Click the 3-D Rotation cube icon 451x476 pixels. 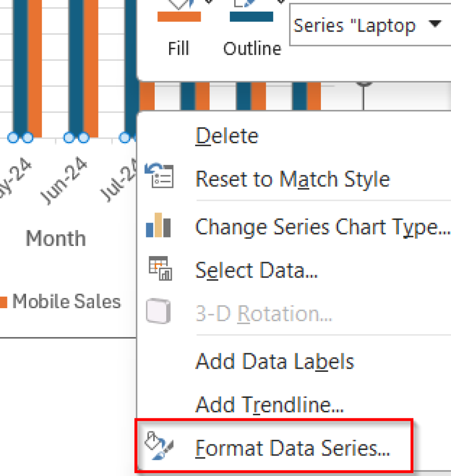click(158, 312)
